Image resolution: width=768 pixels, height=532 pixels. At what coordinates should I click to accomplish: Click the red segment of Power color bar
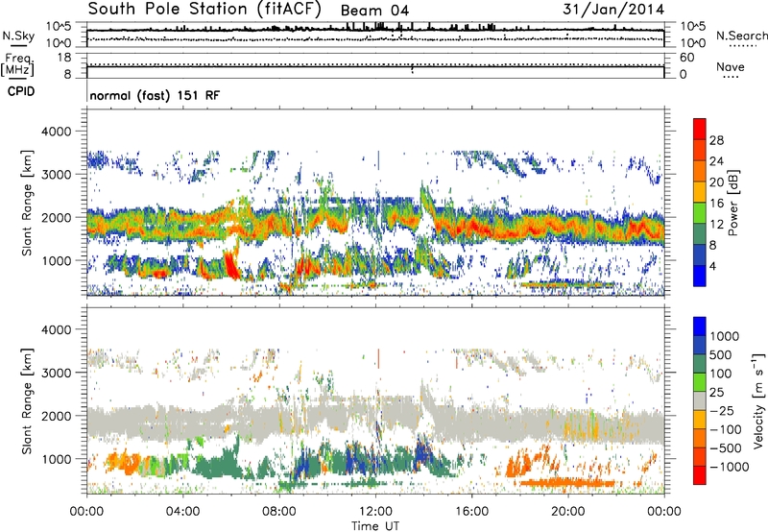[x=700, y=129]
